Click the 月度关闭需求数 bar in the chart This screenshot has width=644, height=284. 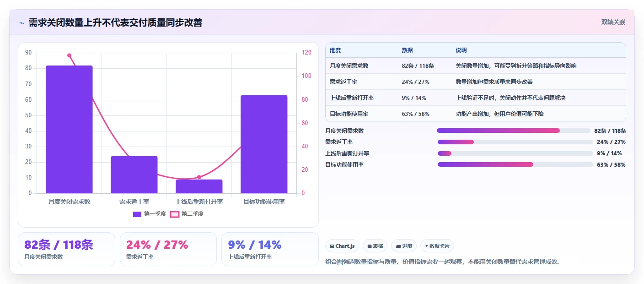coord(69,129)
